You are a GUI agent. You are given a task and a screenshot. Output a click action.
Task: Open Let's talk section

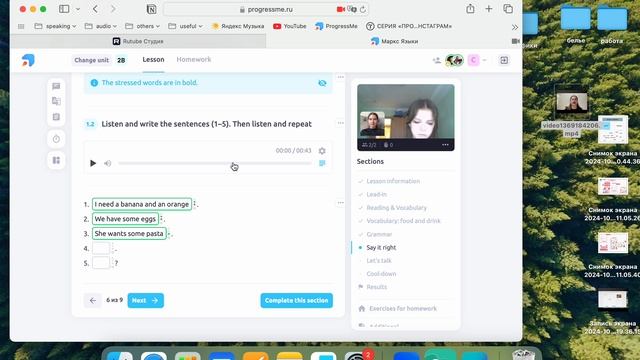point(379,260)
